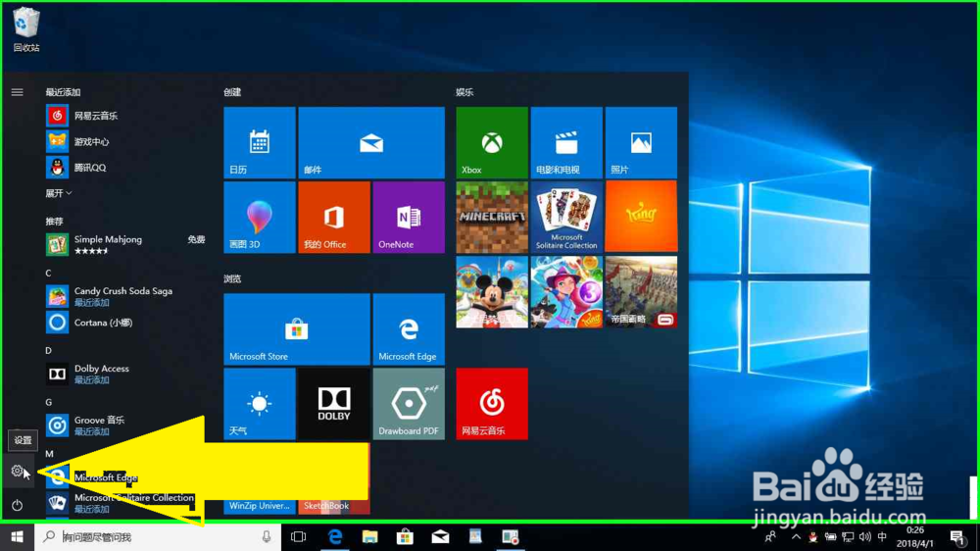The width and height of the screenshot is (980, 551).
Task: Jump to the letter C group header
Action: tap(48, 273)
